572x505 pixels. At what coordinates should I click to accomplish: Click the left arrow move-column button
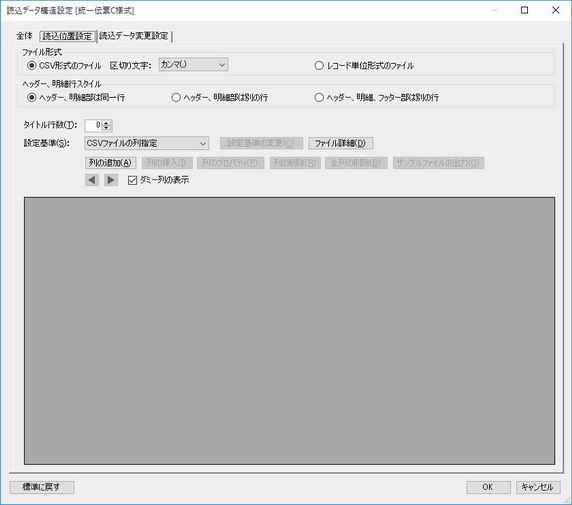(92, 180)
